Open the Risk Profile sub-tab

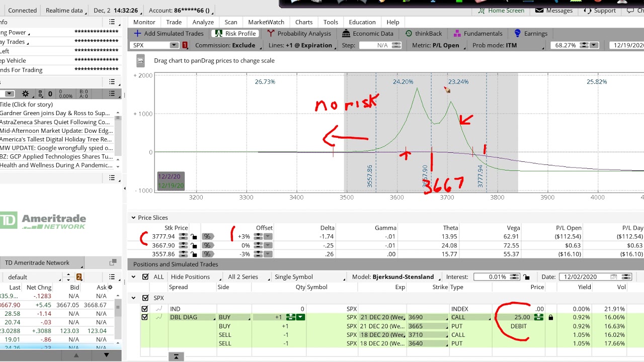pyautogui.click(x=234, y=33)
